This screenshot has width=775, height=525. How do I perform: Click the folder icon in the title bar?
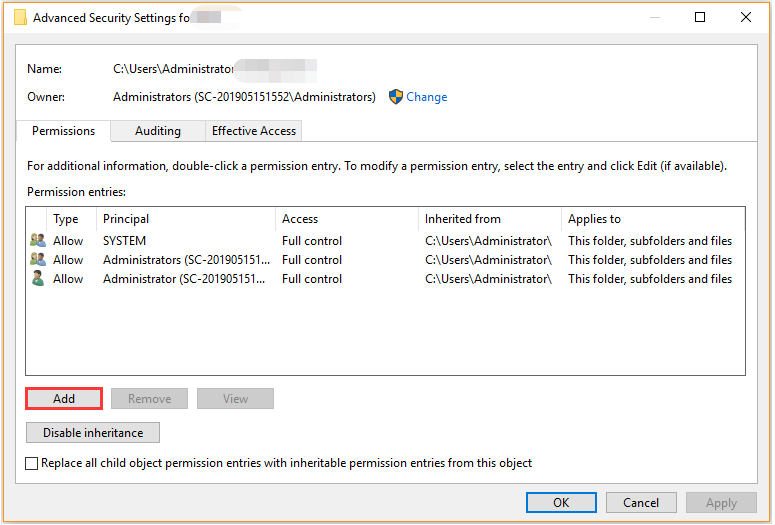pos(19,17)
